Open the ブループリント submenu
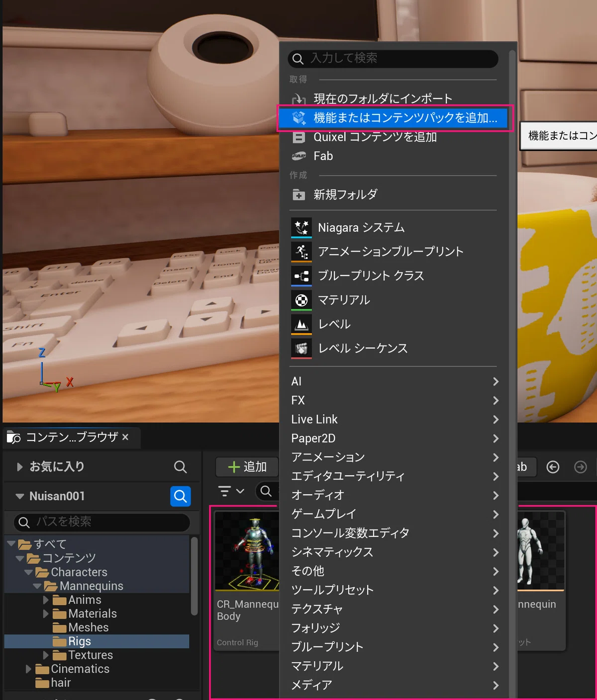The height and width of the screenshot is (700, 597). coord(394,647)
